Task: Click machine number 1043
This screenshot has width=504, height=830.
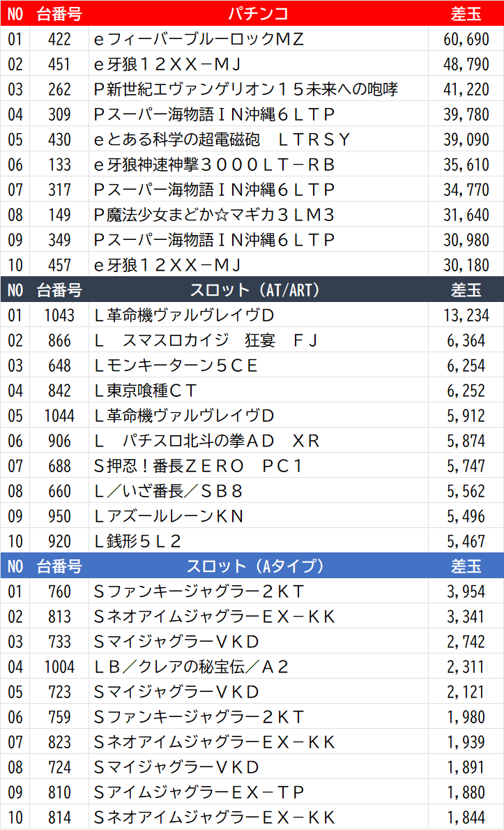Action: (59, 315)
